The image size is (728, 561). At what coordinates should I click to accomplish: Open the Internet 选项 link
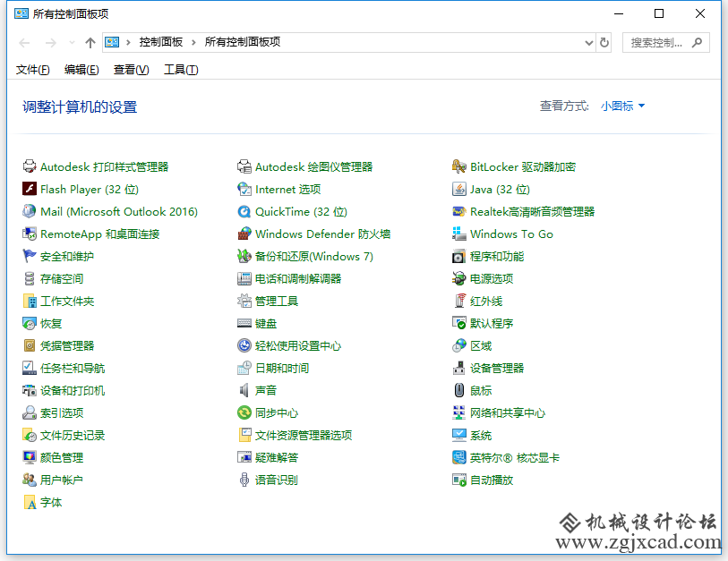[x=287, y=190]
